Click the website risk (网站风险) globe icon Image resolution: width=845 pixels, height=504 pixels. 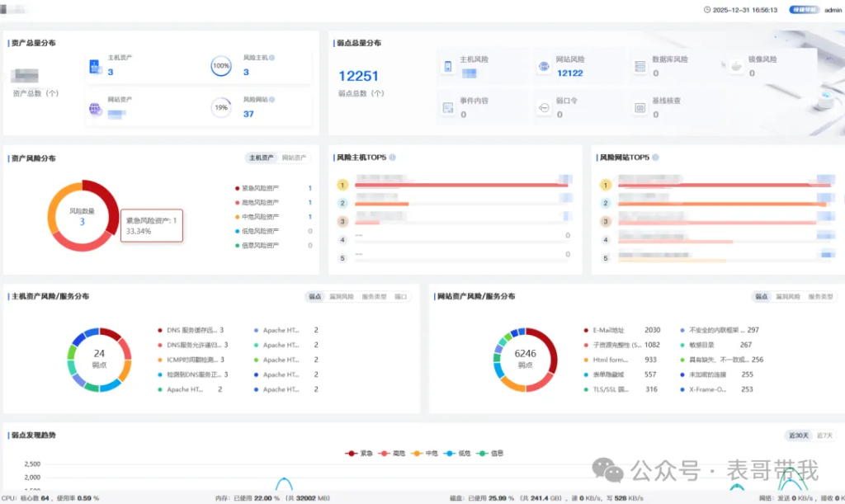coord(543,67)
